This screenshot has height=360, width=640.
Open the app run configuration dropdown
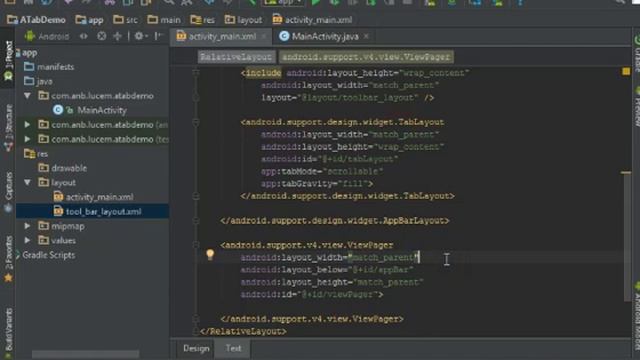[x=283, y=2]
